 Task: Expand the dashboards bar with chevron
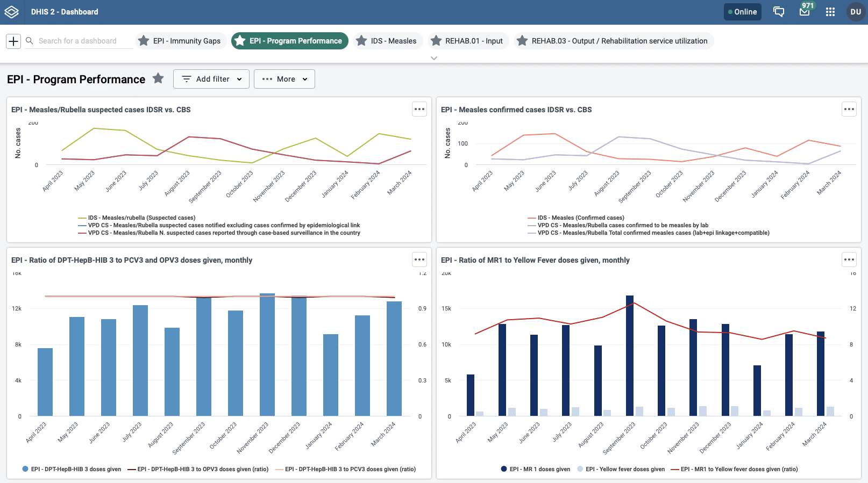coord(434,58)
